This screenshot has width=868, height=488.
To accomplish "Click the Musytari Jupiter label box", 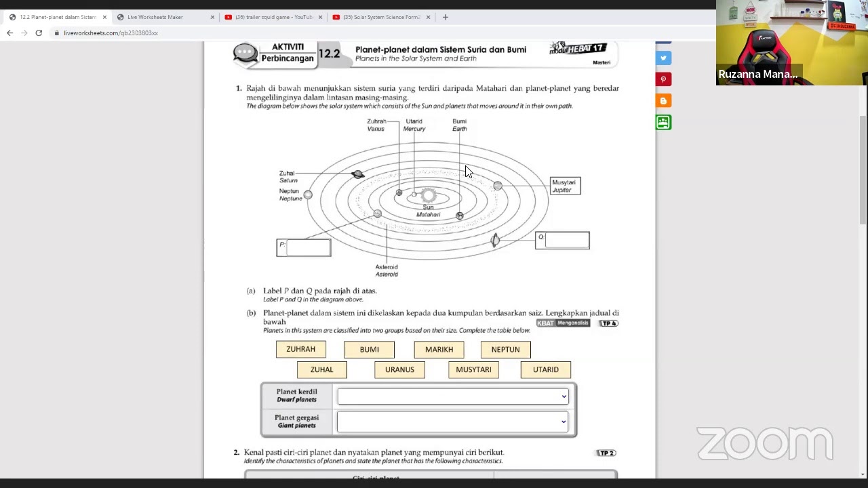I will [565, 186].
